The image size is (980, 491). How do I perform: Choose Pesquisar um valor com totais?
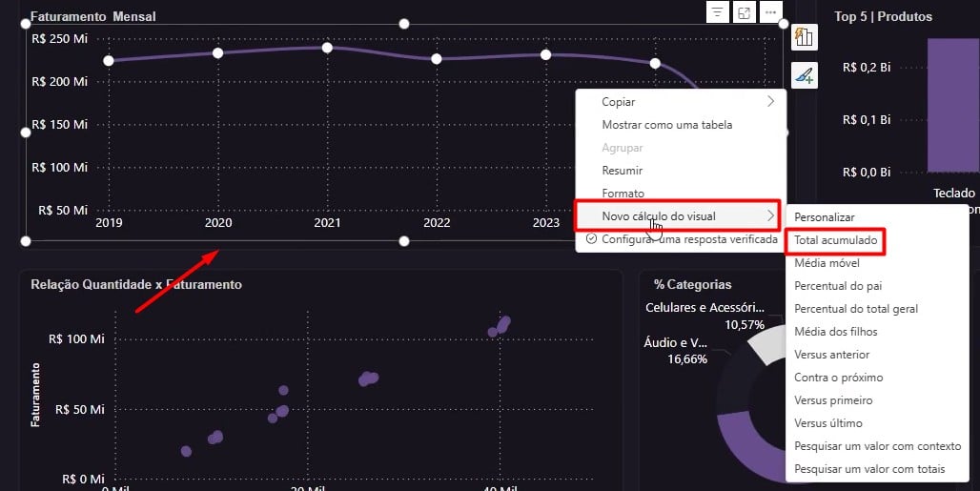click(877, 469)
